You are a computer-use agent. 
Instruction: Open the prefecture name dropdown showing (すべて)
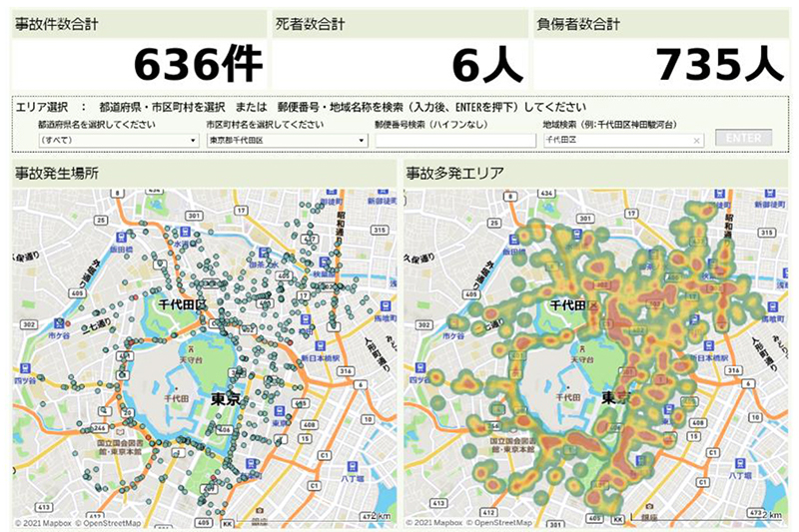pos(117,140)
